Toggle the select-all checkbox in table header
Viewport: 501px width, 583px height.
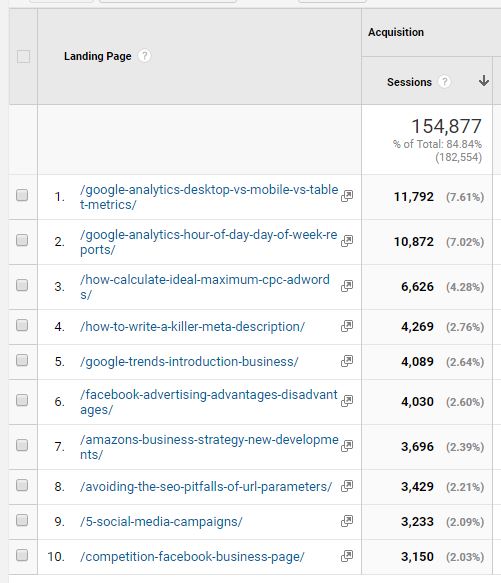pos(23,57)
